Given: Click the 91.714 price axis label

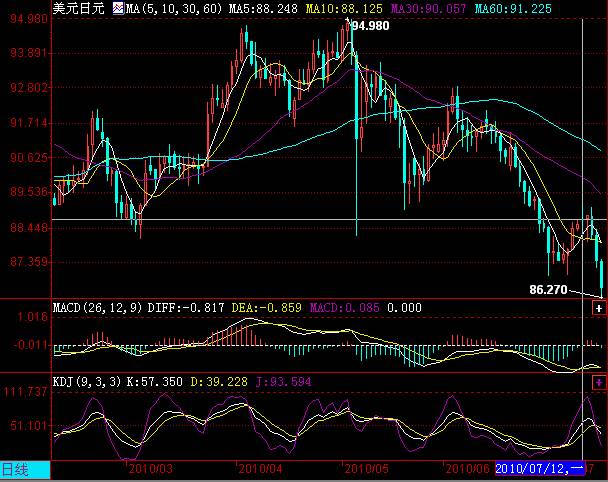Looking at the screenshot, I should (29, 123).
